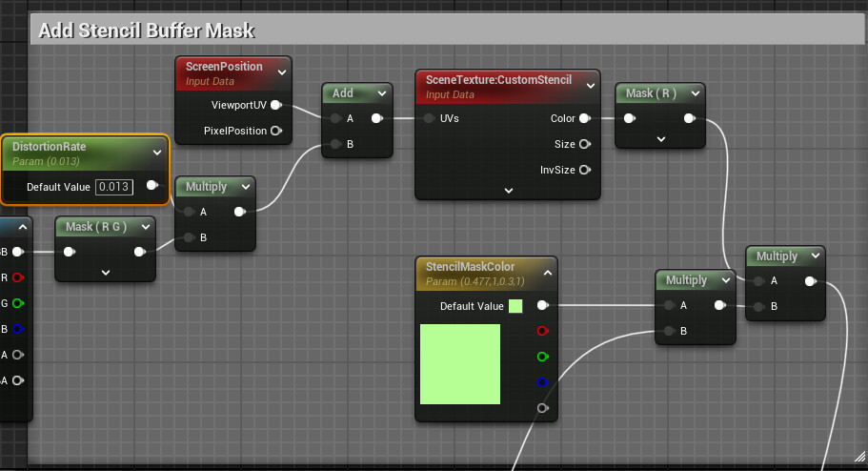Screen dimensions: 868x471
Task: Click the DistortionRate Default Value field
Action: pos(114,187)
